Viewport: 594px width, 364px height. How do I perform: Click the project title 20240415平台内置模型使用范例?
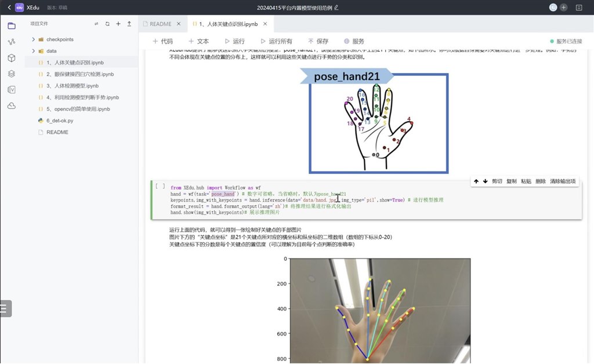pyautogui.click(x=294, y=8)
